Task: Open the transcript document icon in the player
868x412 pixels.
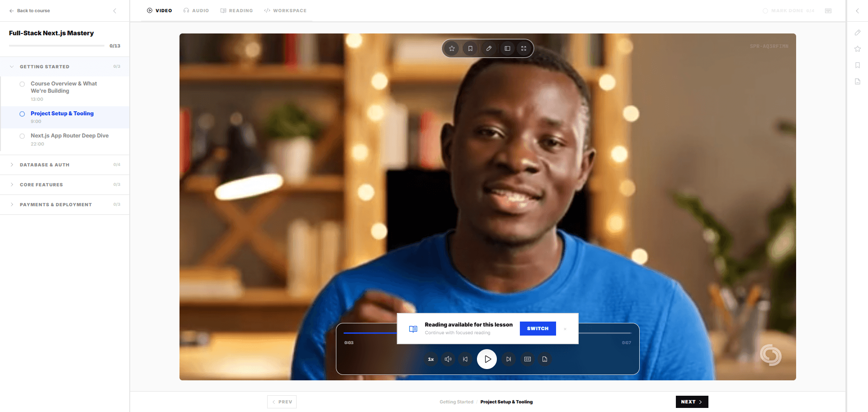Action: tap(544, 359)
